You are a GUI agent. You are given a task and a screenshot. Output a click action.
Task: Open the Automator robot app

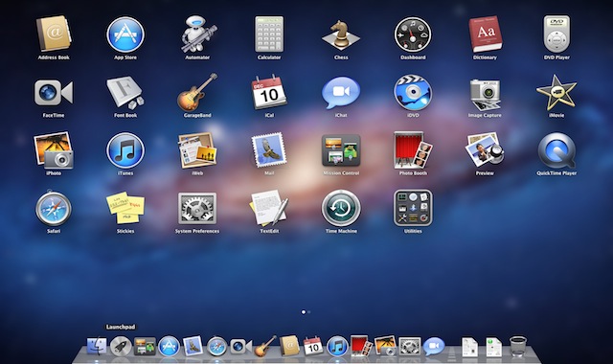[x=197, y=34]
